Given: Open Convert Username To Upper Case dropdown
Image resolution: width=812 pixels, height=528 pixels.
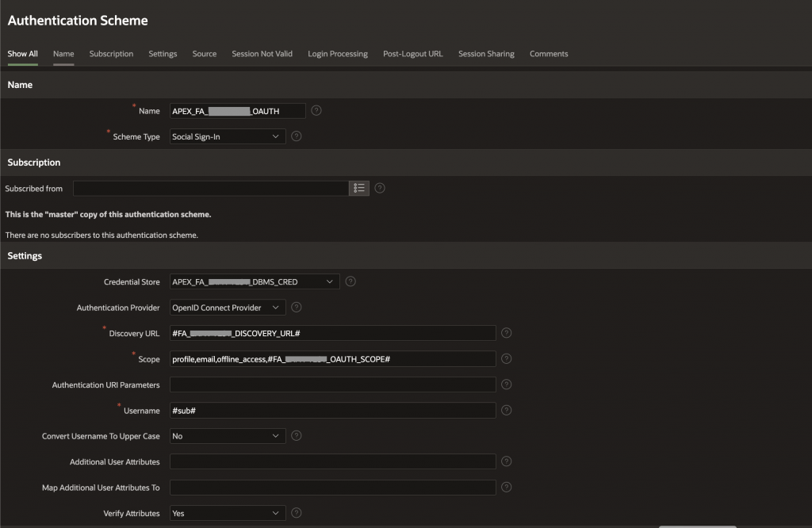Looking at the screenshot, I should click(x=228, y=436).
